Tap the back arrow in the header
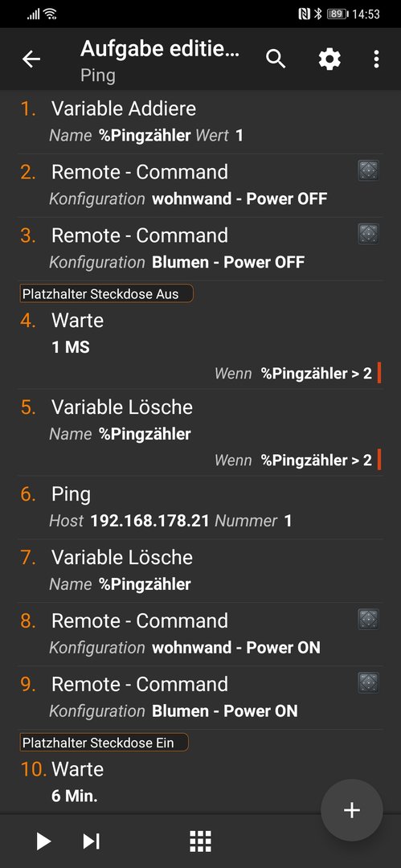Image resolution: width=401 pixels, height=868 pixels. (31, 59)
